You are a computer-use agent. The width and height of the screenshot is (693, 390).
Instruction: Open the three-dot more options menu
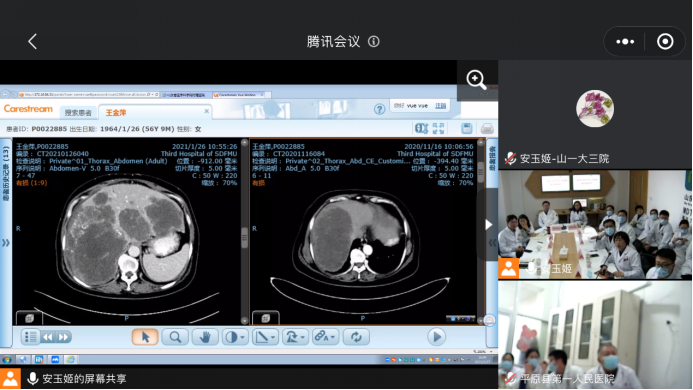coord(625,42)
